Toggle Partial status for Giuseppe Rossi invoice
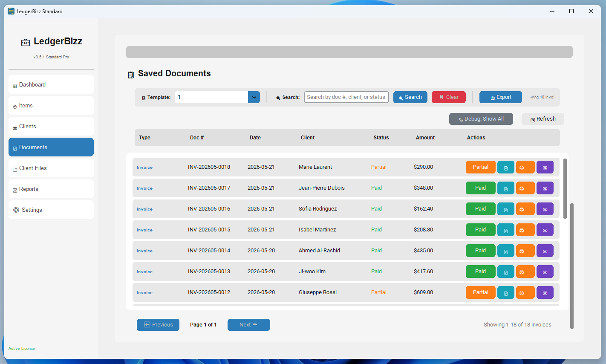606x364 pixels. (481, 292)
